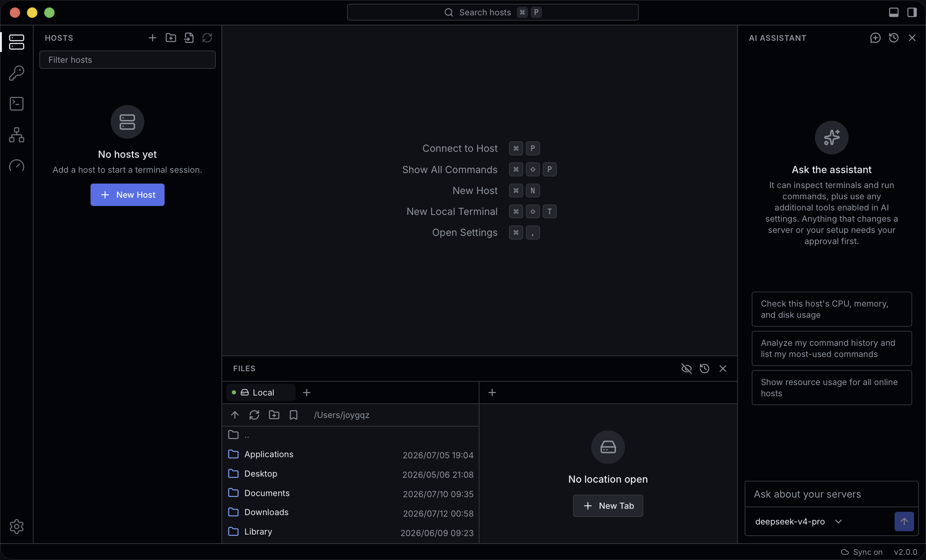Import hosts file icon

click(x=189, y=38)
